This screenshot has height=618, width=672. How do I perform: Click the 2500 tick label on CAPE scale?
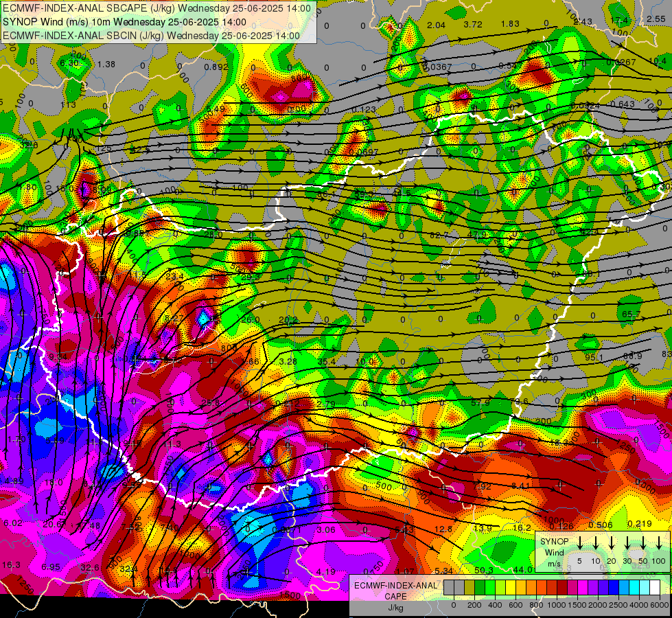pos(618,605)
